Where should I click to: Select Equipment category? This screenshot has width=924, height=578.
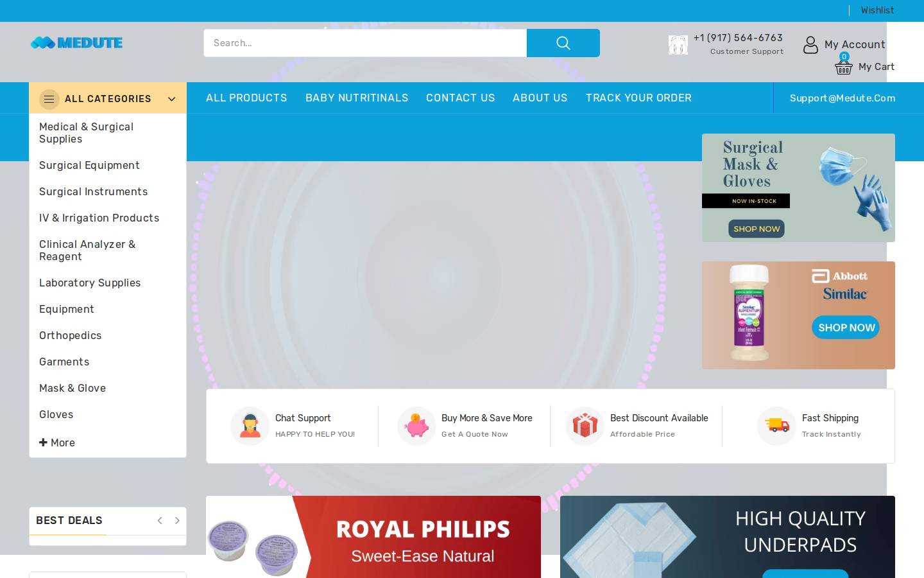coord(67,309)
